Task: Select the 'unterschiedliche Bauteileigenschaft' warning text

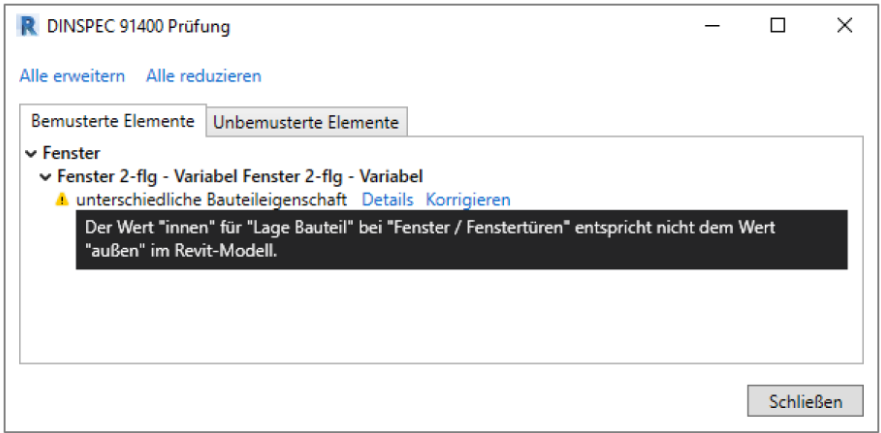Action: [x=211, y=200]
